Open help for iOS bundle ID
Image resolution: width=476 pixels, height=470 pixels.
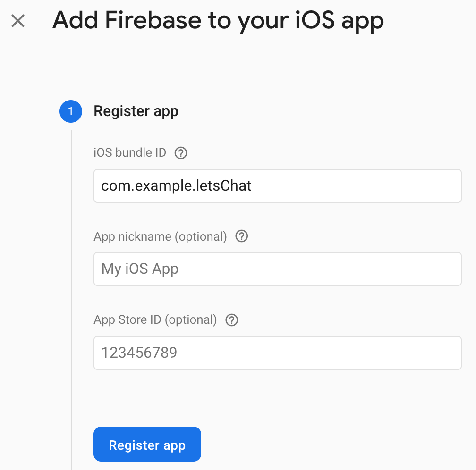180,153
